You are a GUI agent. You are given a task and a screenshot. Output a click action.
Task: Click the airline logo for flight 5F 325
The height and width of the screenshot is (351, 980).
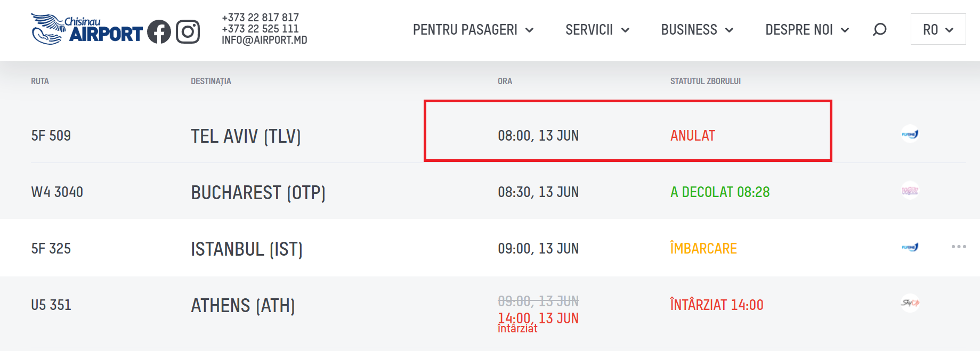[910, 247]
